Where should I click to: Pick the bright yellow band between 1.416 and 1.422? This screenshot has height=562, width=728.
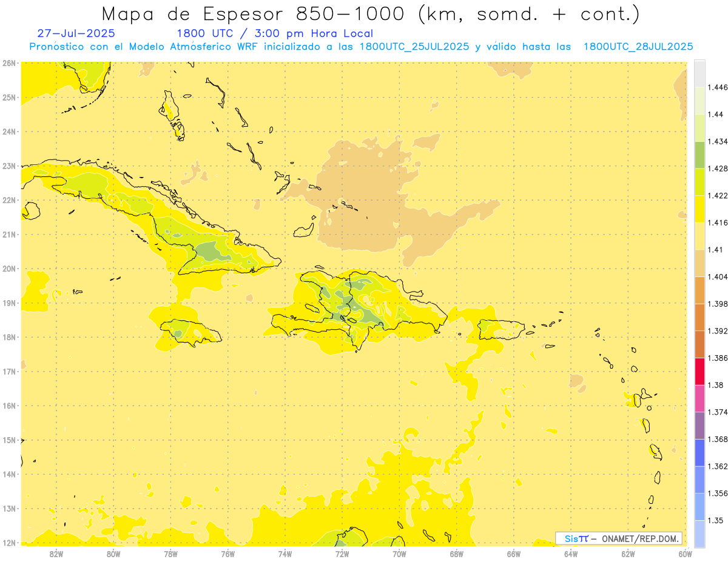pyautogui.click(x=699, y=209)
